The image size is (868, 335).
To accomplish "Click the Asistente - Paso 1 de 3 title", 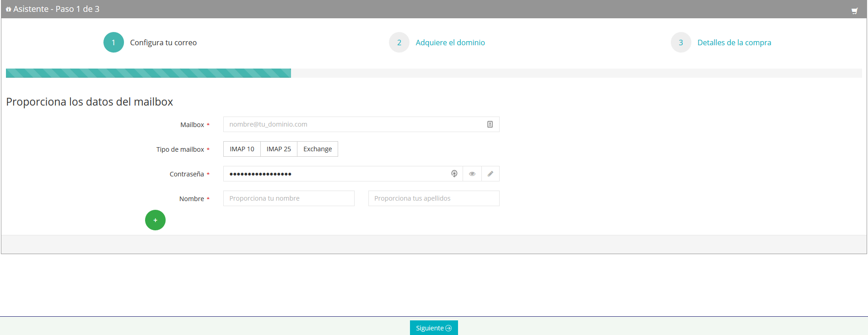I will pos(56,9).
